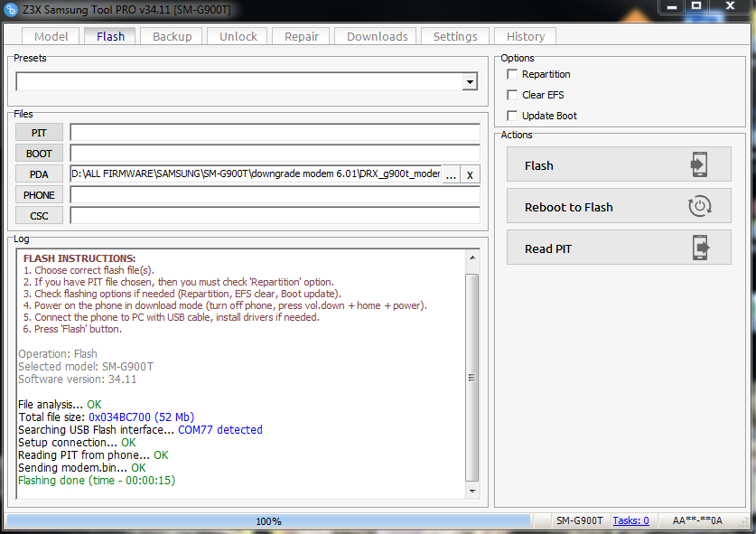View the History tab

click(526, 37)
